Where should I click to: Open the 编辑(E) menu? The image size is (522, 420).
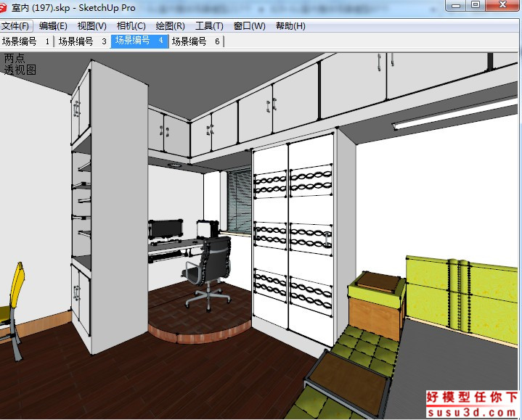pos(53,26)
